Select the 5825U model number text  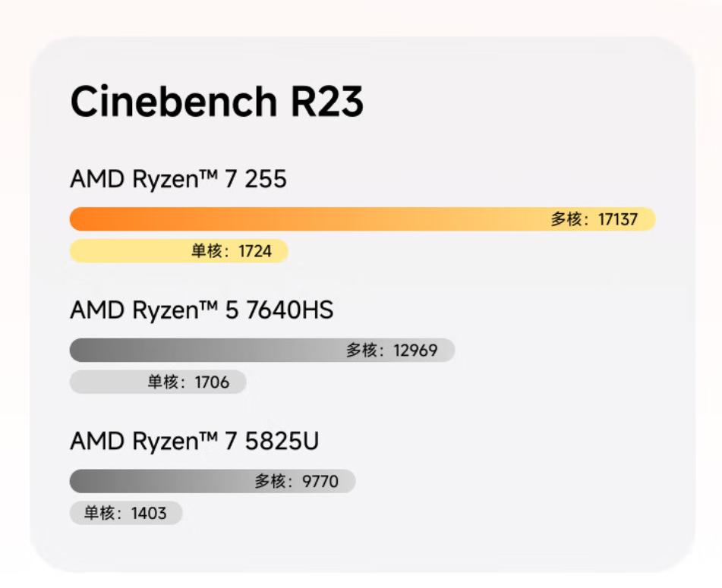[x=282, y=441]
